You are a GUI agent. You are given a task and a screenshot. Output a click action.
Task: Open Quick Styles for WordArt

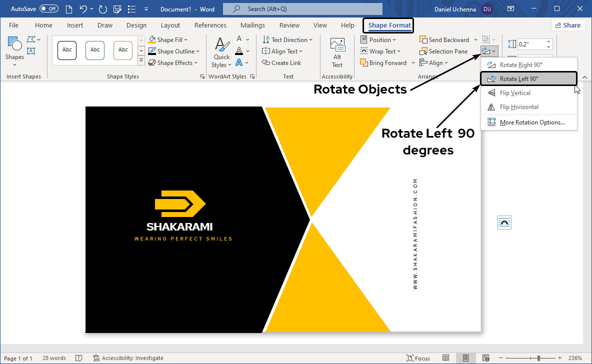(x=221, y=52)
